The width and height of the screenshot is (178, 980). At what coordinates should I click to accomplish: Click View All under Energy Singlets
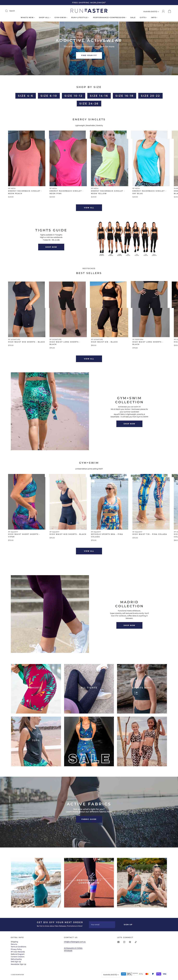tap(89, 208)
